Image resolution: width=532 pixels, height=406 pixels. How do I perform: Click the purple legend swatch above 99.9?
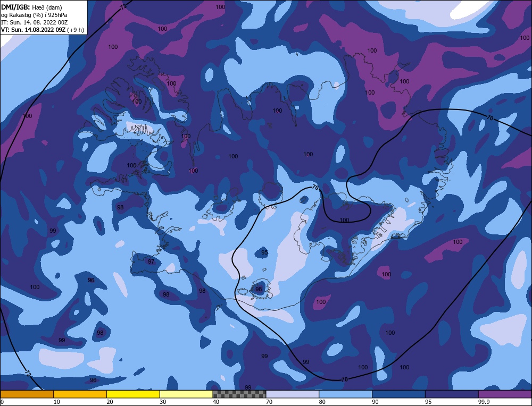[x=505, y=394]
